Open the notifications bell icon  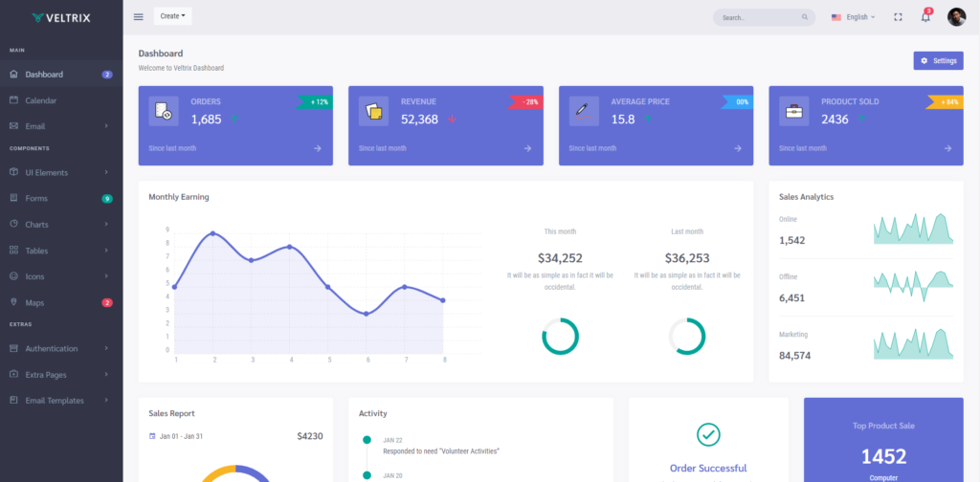(x=925, y=17)
